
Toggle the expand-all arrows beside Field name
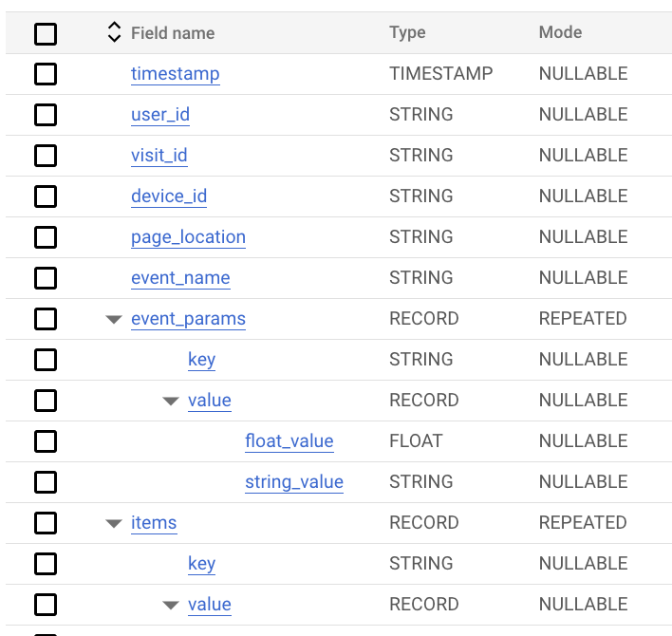pos(114,32)
